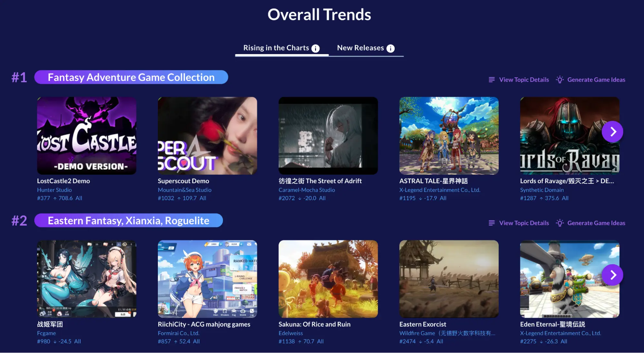This screenshot has height=353, width=644.
Task: Click rank #2474 ↓ -5.4 stats text
Action: [421, 341]
